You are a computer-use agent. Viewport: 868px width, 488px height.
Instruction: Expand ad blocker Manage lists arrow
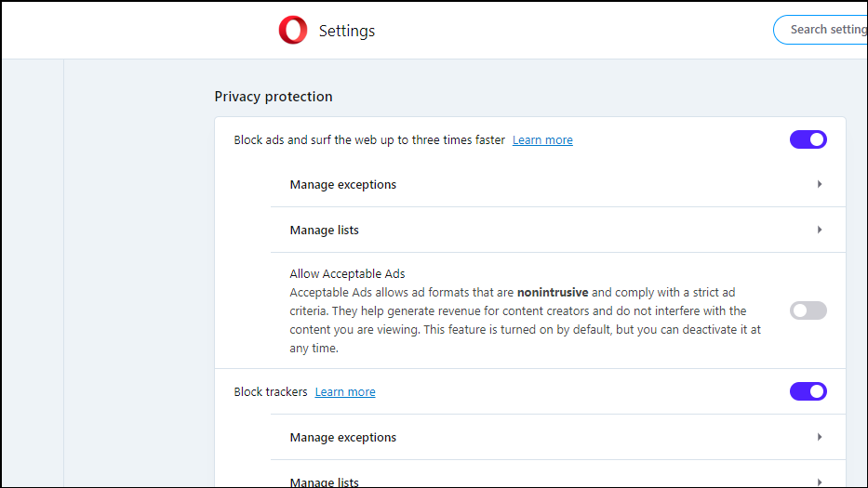pyautogui.click(x=819, y=230)
